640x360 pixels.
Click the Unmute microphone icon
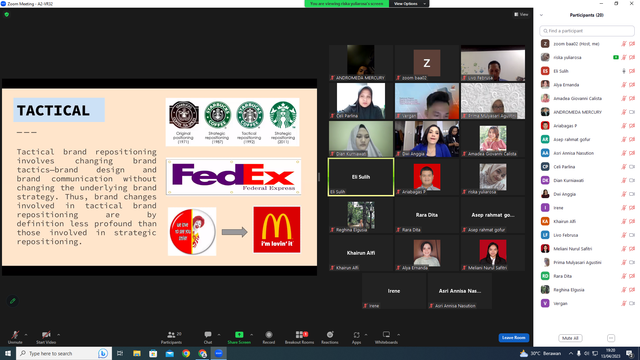[15, 335]
